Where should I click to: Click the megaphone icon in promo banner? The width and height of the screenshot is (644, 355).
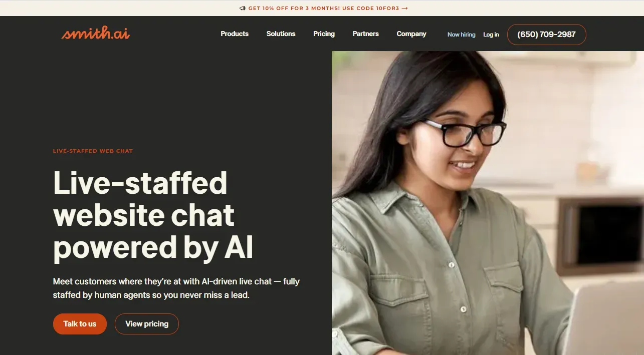[243, 9]
